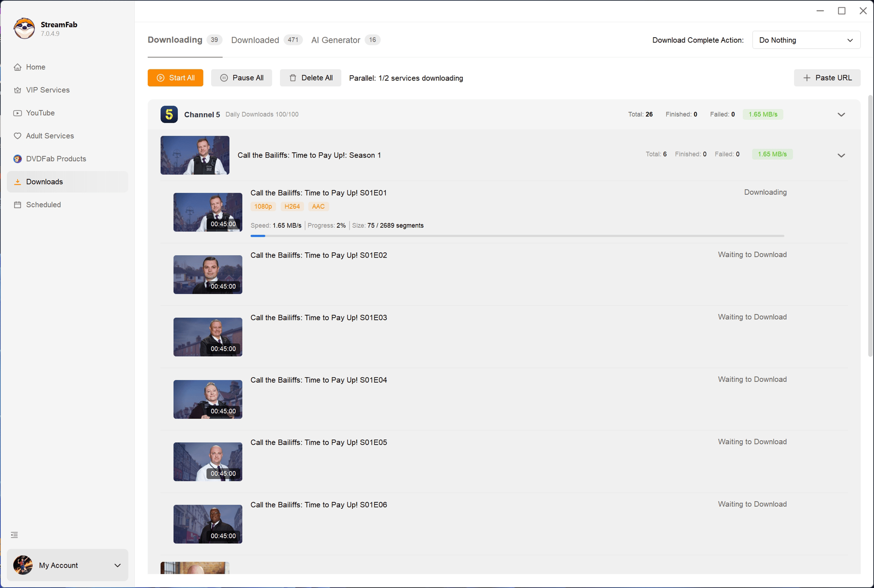874x588 pixels.
Task: Select Downloads in the sidebar
Action: [x=67, y=182]
